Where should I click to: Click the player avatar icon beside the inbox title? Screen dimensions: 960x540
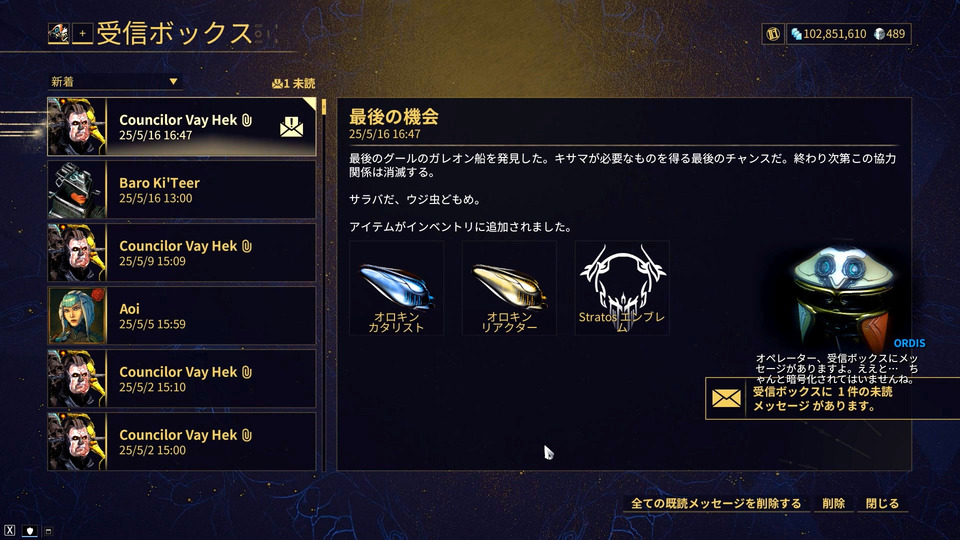click(x=59, y=34)
